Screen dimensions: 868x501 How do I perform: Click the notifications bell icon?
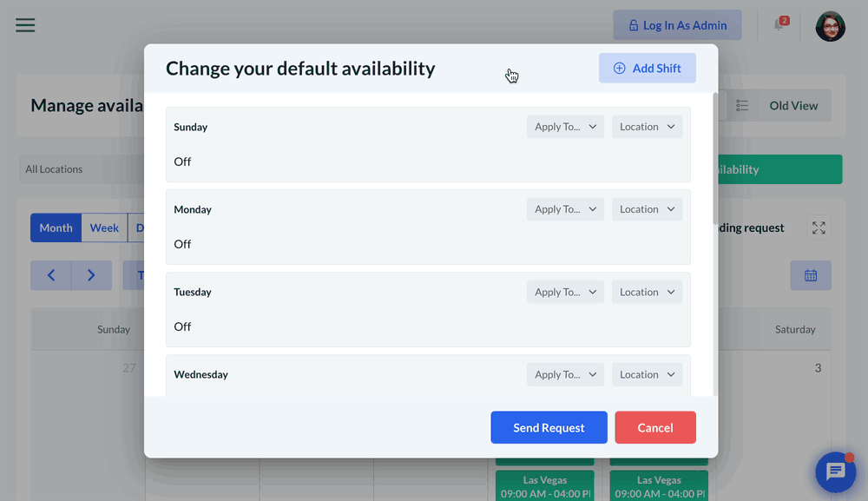(x=779, y=25)
